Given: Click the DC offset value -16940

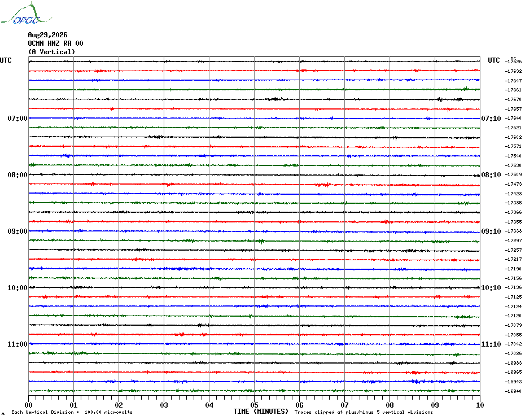Looking at the screenshot, I should (x=514, y=391).
